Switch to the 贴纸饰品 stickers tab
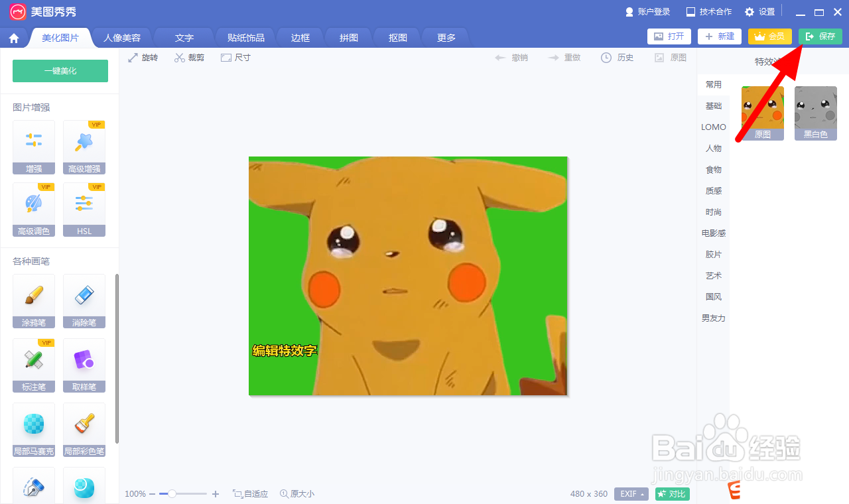This screenshot has height=504, width=849. pos(245,38)
